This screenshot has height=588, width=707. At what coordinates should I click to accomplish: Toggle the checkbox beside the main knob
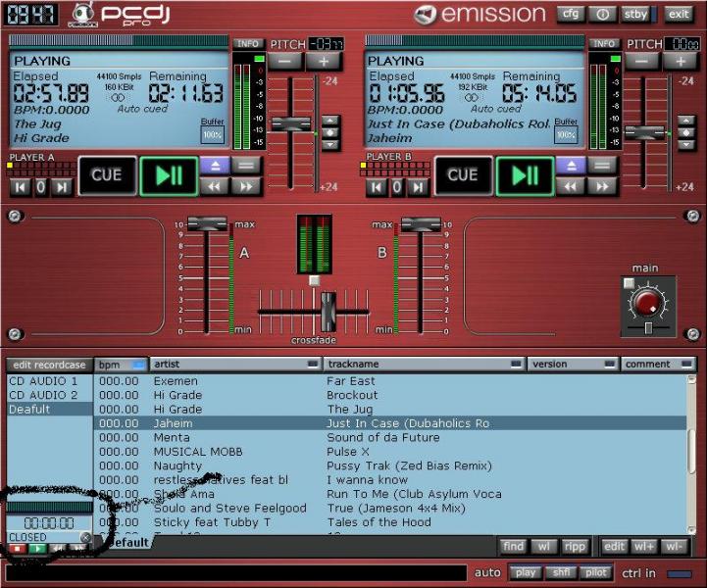629,283
